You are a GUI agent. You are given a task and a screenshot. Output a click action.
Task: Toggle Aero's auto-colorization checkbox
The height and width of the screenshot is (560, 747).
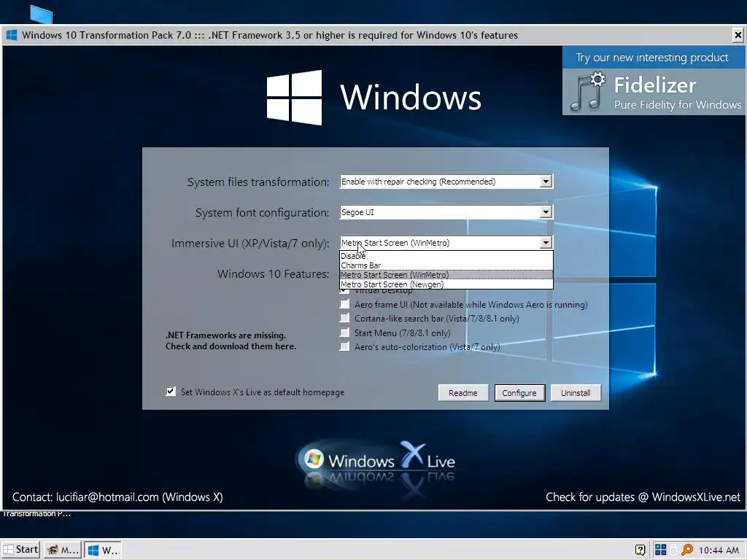click(344, 346)
